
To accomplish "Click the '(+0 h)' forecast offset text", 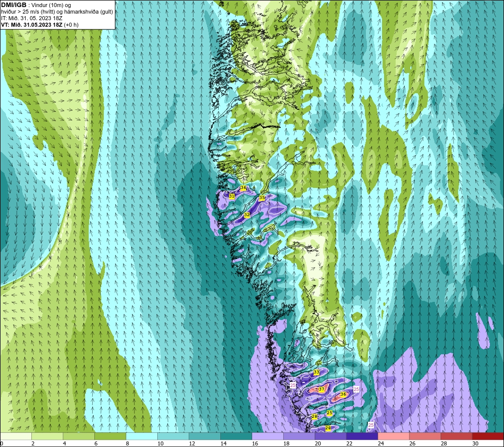I will [x=72, y=25].
